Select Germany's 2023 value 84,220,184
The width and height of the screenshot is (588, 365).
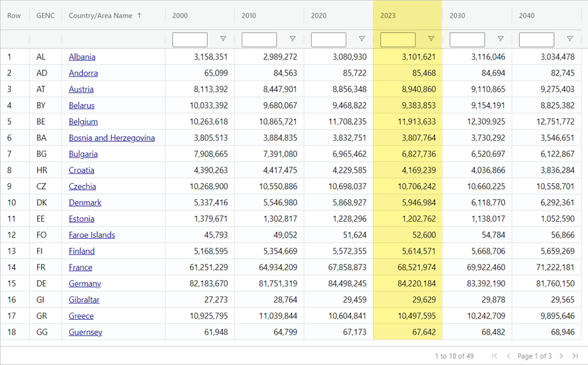tap(417, 283)
